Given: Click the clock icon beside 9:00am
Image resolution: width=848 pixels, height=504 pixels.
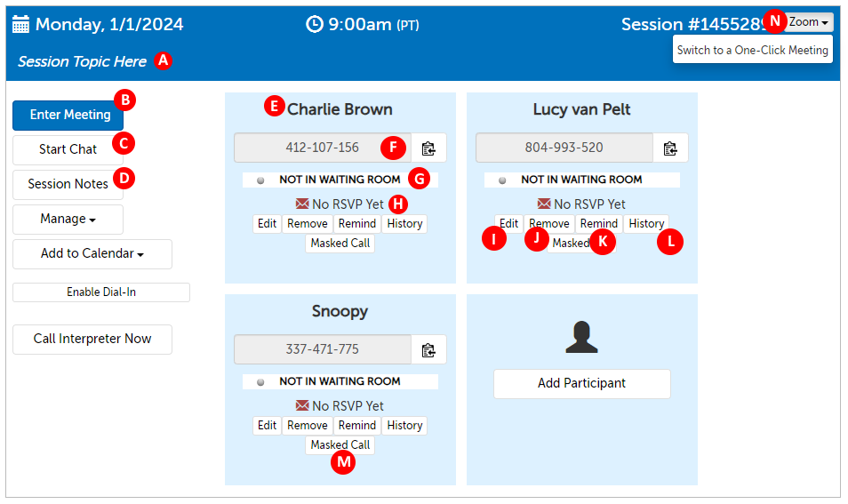Looking at the screenshot, I should pyautogui.click(x=314, y=25).
